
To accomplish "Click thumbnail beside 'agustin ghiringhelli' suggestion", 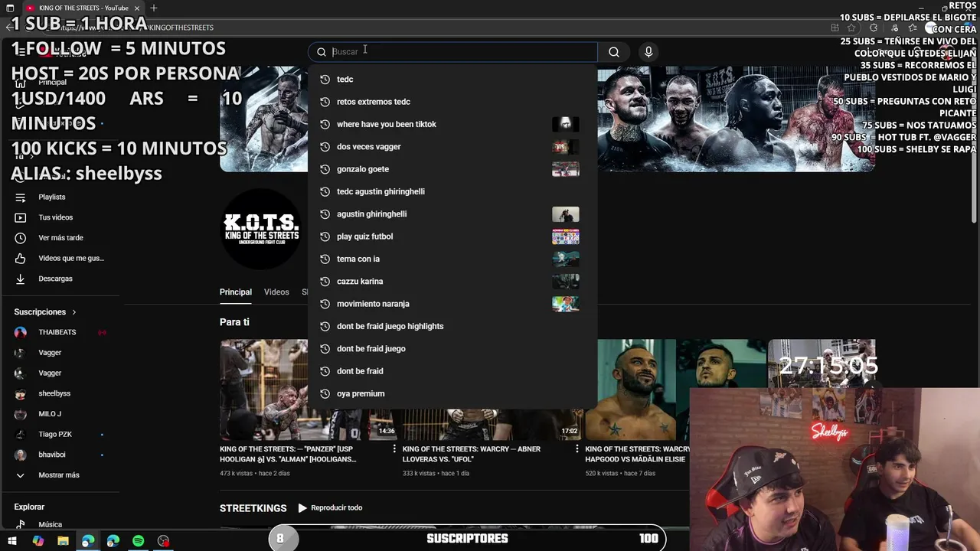I will click(x=566, y=214).
